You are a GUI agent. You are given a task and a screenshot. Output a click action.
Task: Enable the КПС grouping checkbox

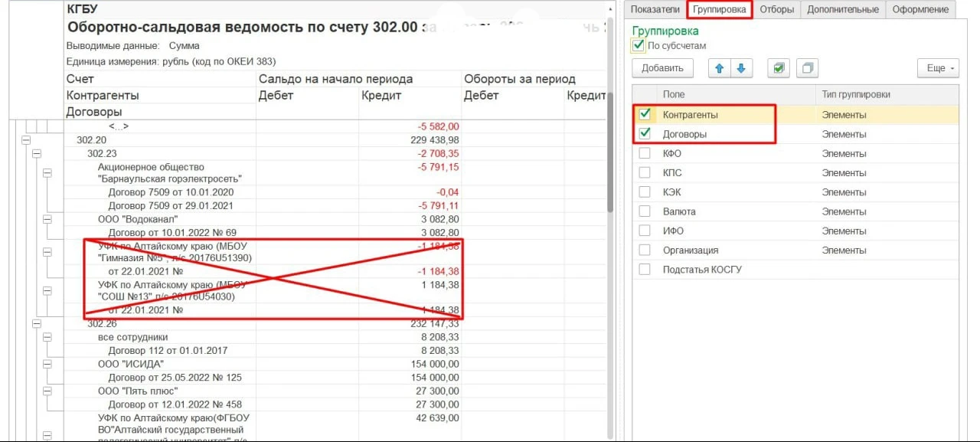(x=645, y=172)
